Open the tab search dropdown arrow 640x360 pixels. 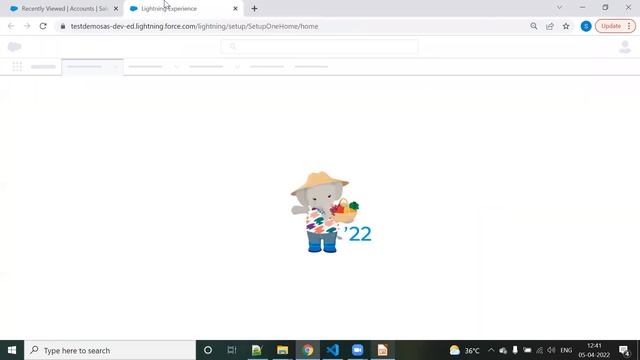560,7
